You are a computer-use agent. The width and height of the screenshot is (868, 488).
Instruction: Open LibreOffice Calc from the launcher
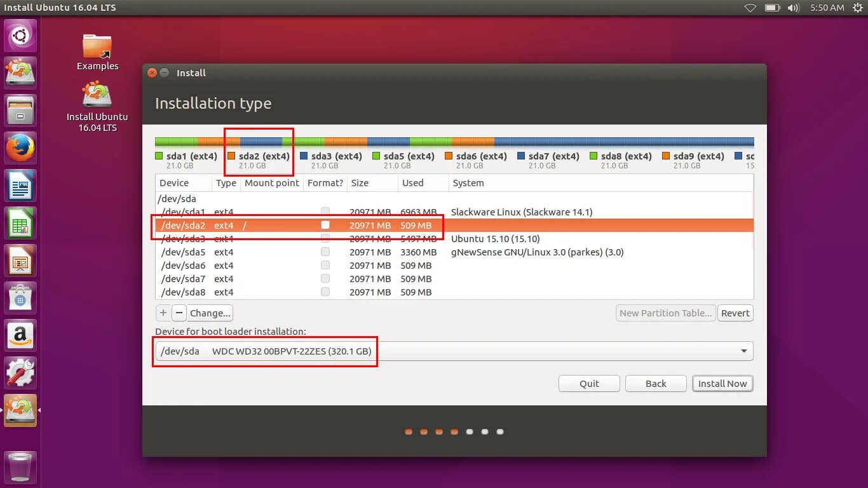pyautogui.click(x=20, y=223)
